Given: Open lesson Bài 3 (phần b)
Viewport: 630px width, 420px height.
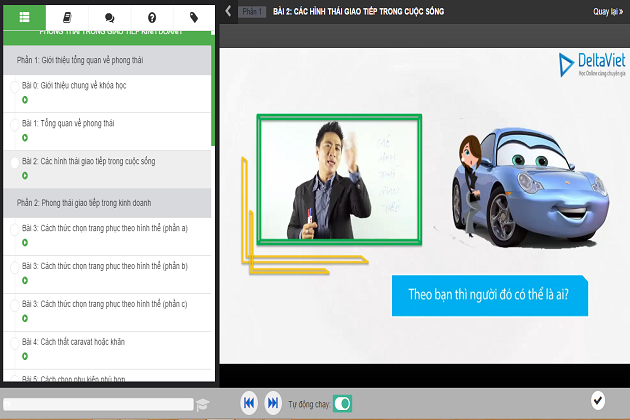Looking at the screenshot, I should 104,266.
